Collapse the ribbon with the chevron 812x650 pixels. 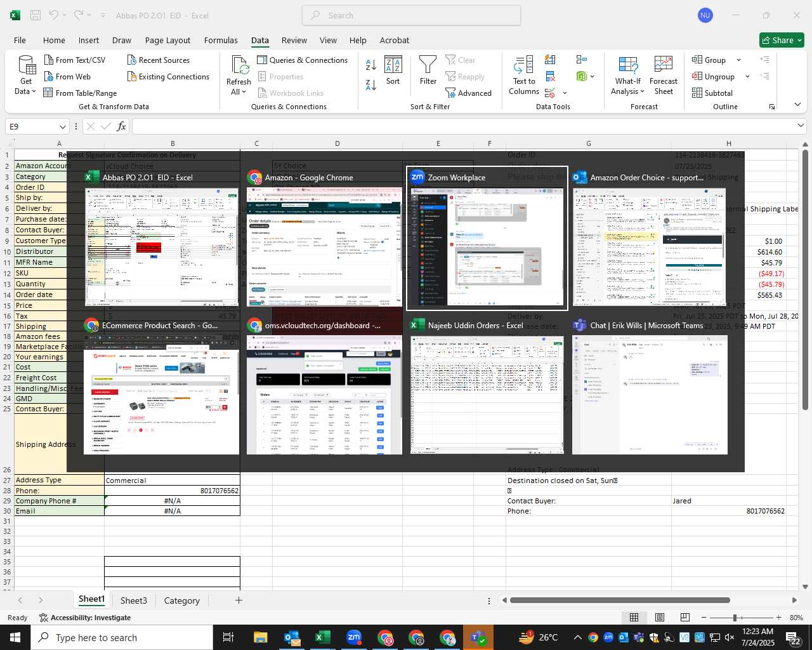[797, 104]
